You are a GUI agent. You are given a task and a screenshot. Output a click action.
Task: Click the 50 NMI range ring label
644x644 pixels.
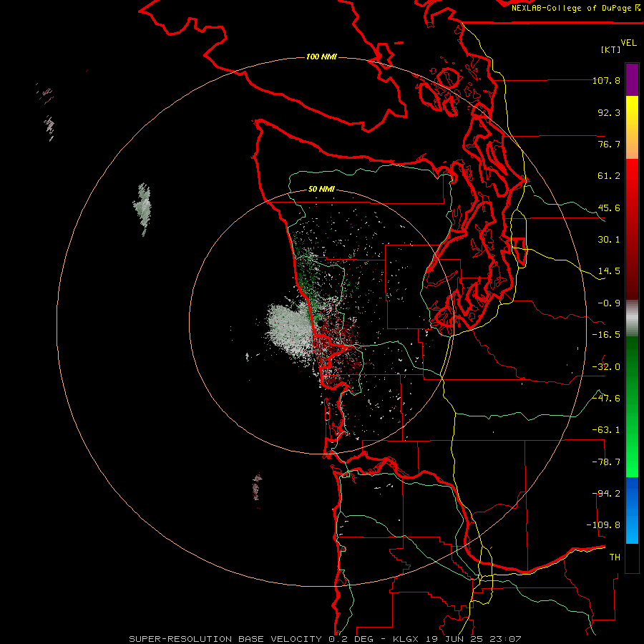(x=321, y=189)
